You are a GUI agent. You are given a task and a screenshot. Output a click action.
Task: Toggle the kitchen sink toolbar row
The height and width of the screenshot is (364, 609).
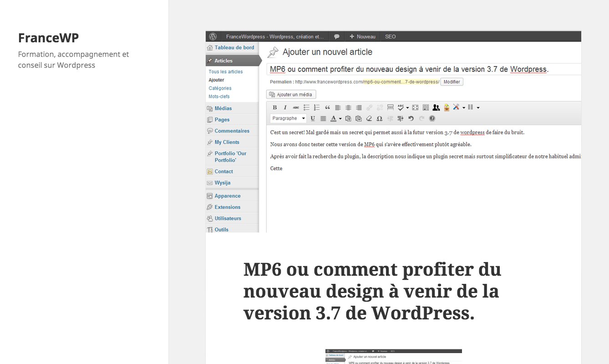click(x=426, y=107)
